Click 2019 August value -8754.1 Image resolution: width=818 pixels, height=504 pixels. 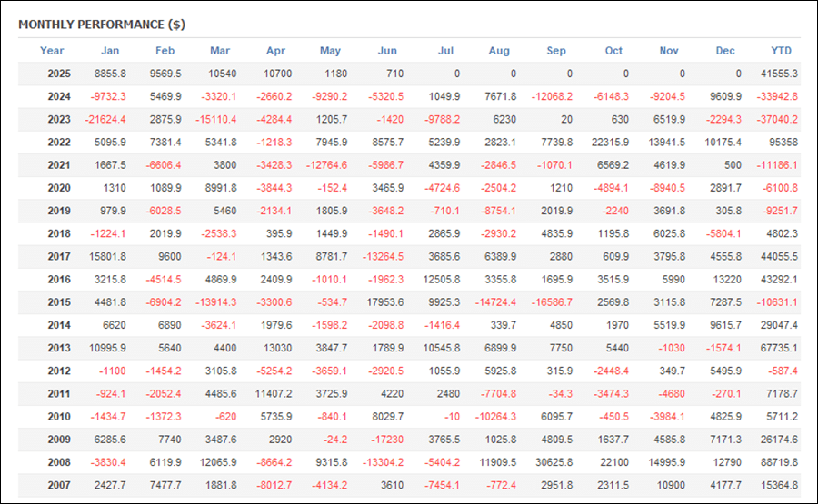pos(498,211)
